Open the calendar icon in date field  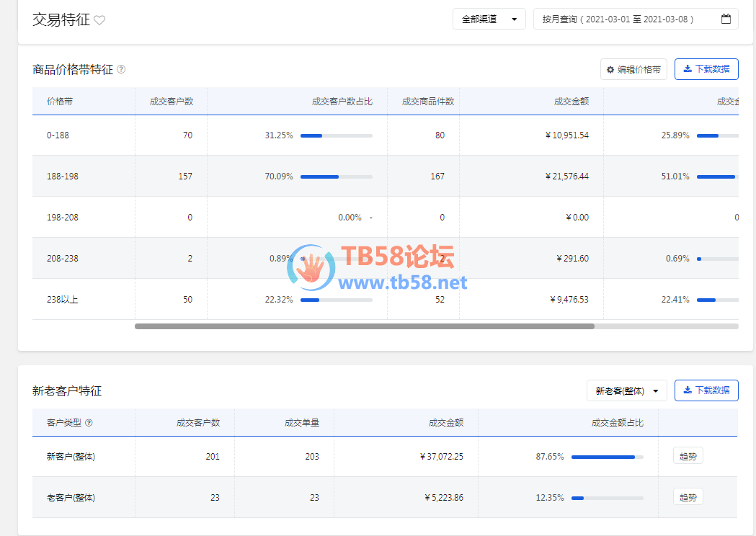pyautogui.click(x=726, y=19)
